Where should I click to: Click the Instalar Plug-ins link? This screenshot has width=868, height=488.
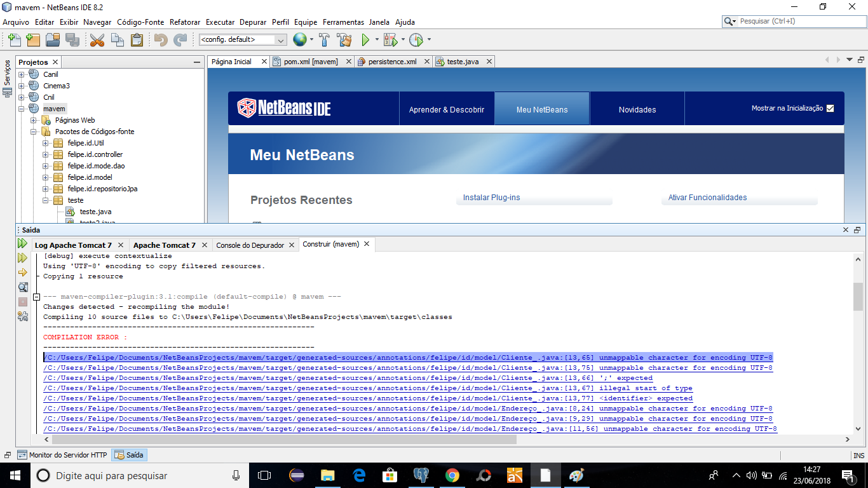pos(491,198)
